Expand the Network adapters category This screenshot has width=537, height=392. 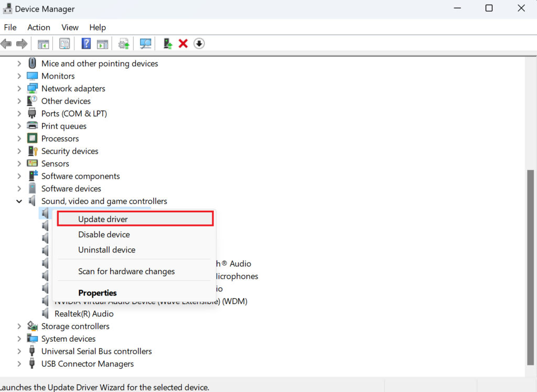[19, 88]
